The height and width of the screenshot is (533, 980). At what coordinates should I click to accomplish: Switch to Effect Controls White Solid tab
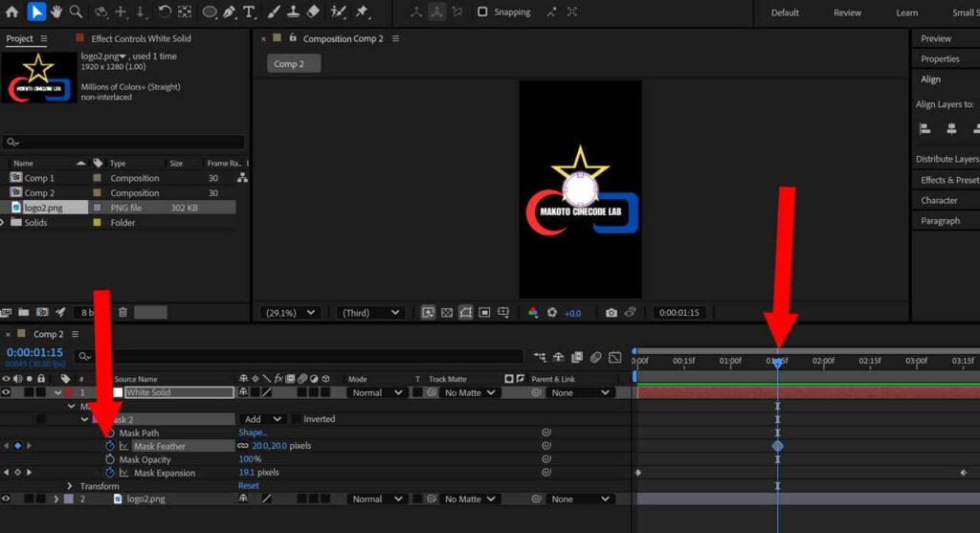[141, 38]
